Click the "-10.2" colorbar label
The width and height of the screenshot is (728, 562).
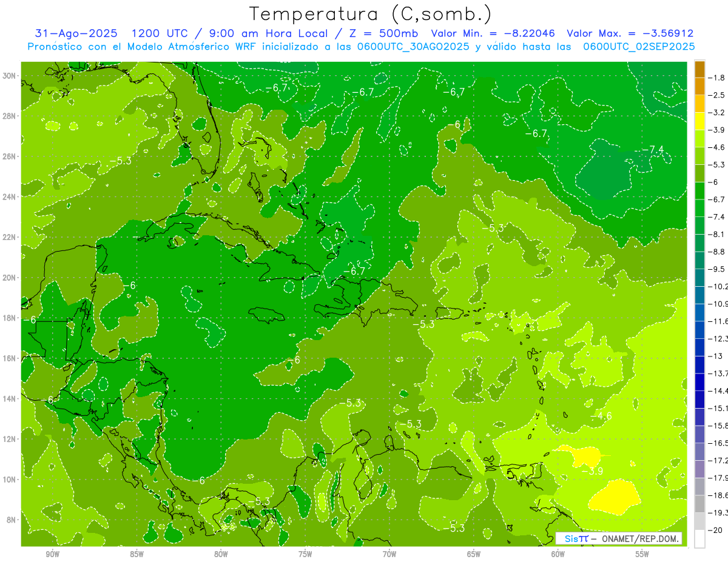719,286
